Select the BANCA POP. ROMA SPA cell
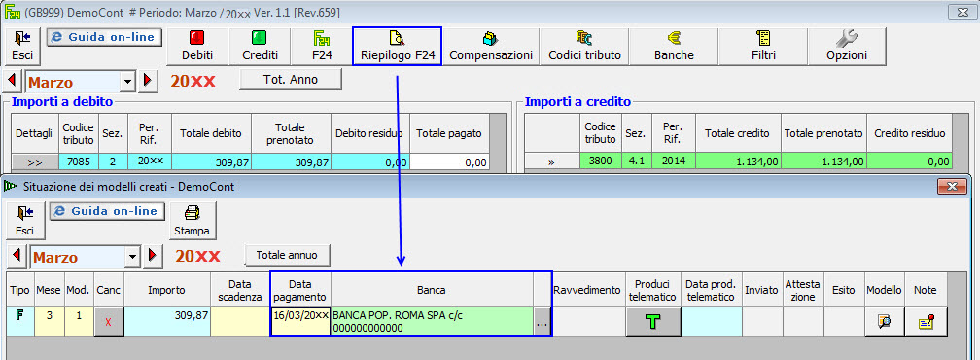Screen dimensions: 980x360 433,321
